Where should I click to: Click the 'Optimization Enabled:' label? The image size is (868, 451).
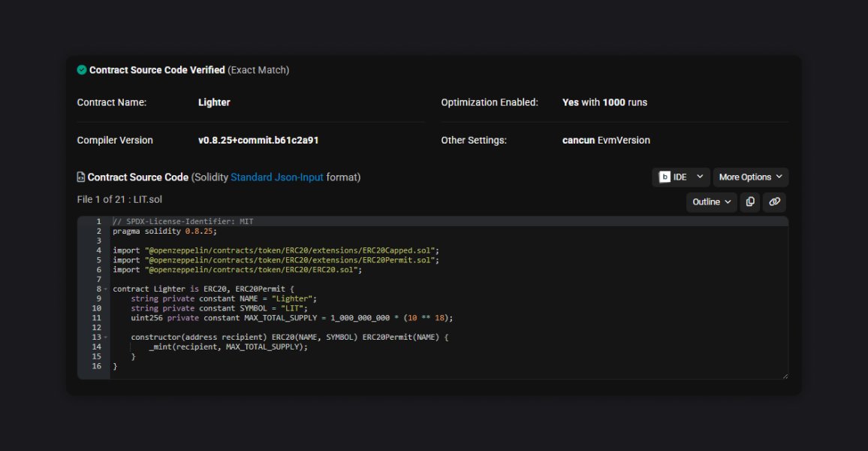point(490,102)
